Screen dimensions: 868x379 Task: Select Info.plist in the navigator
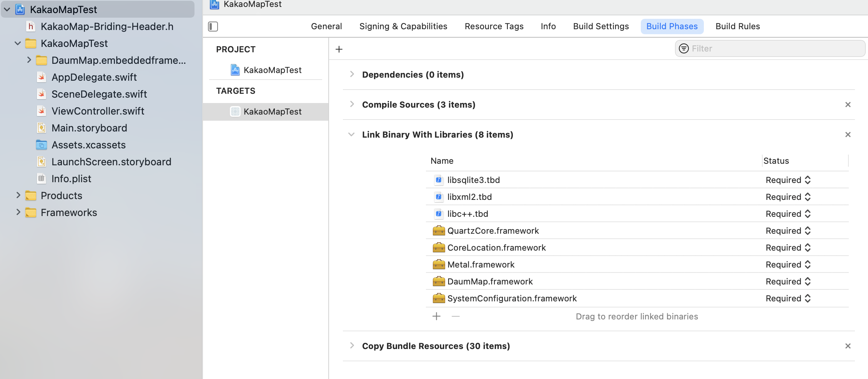[72, 179]
